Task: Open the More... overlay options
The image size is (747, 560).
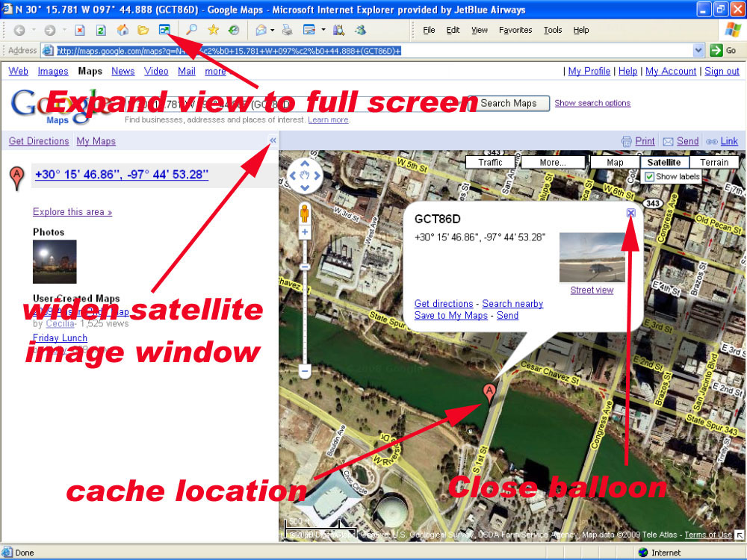Action: click(553, 162)
